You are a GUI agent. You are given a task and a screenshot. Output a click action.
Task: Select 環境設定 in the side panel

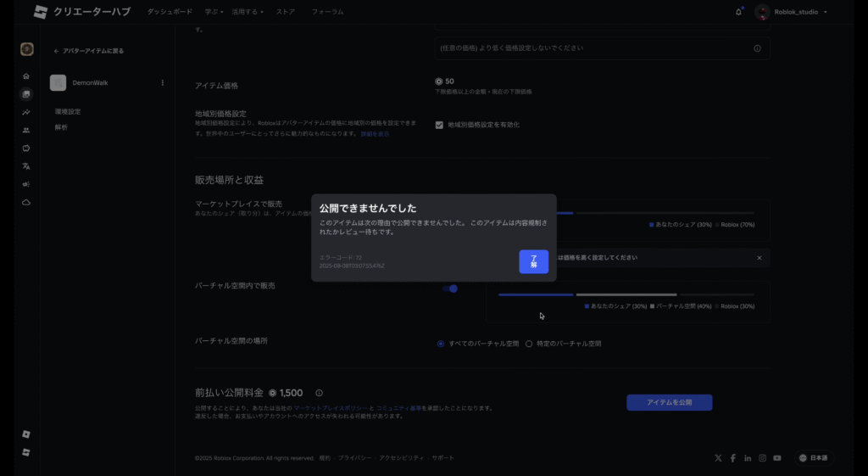[68, 111]
